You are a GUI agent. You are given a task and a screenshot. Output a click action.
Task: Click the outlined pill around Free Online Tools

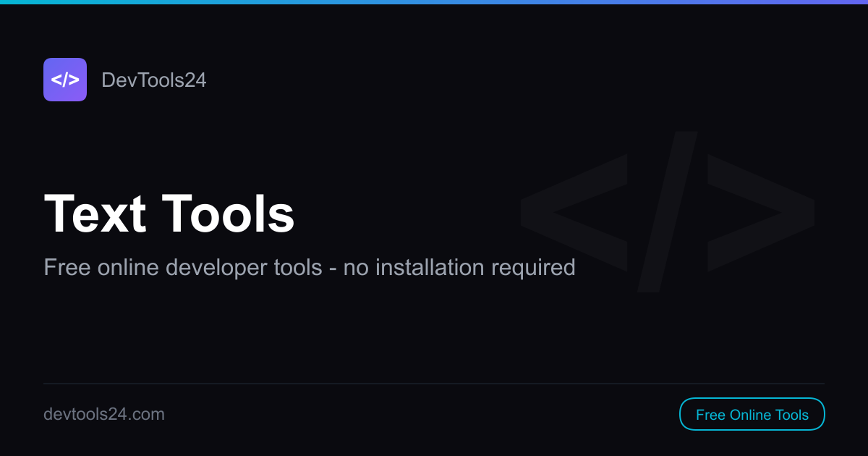click(752, 414)
